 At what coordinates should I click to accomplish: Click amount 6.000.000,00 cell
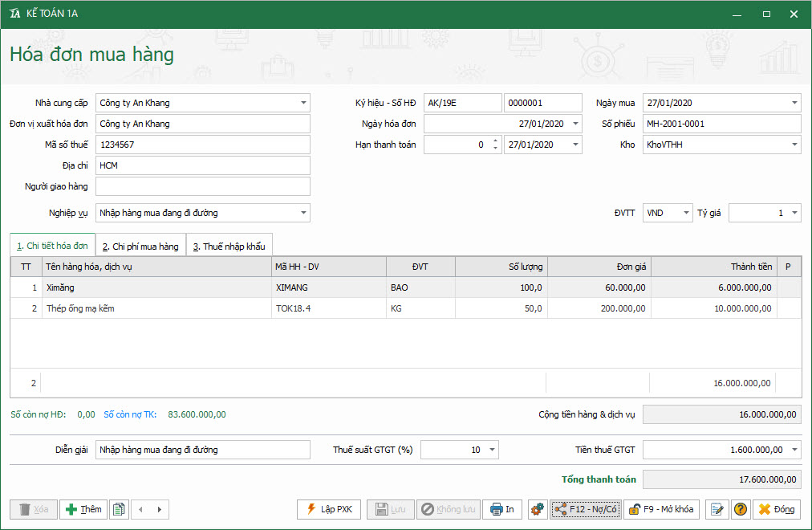pyautogui.click(x=714, y=287)
